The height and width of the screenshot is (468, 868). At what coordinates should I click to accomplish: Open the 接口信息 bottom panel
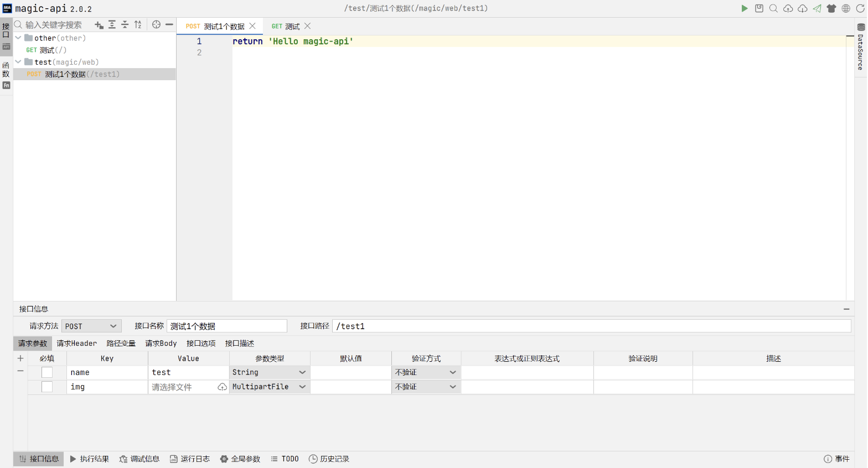point(39,459)
